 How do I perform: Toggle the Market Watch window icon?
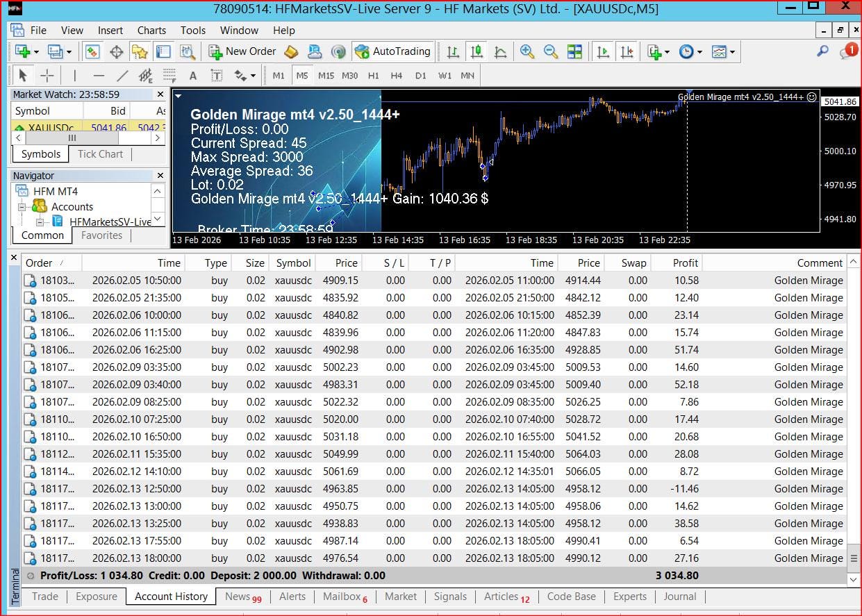click(92, 51)
